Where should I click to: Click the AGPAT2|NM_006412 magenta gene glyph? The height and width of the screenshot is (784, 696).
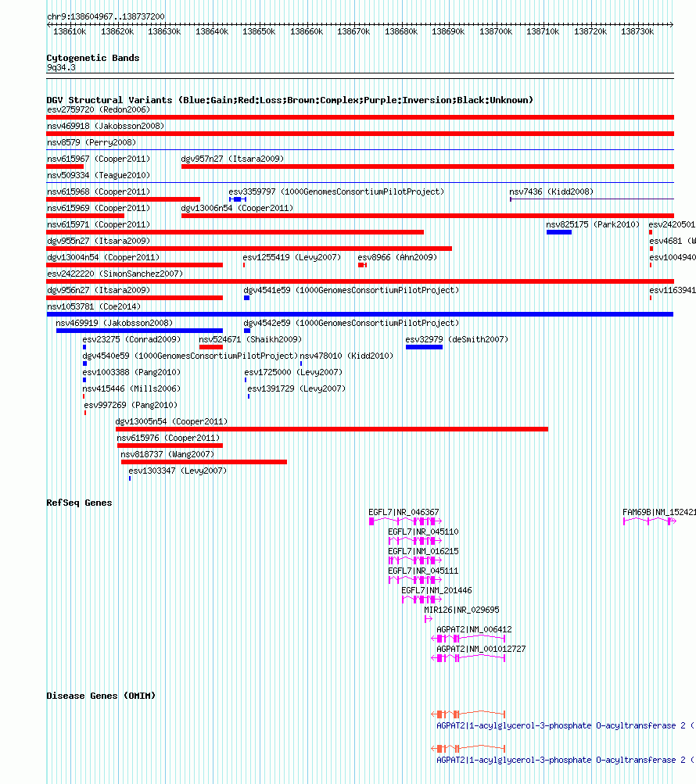[x=468, y=639]
